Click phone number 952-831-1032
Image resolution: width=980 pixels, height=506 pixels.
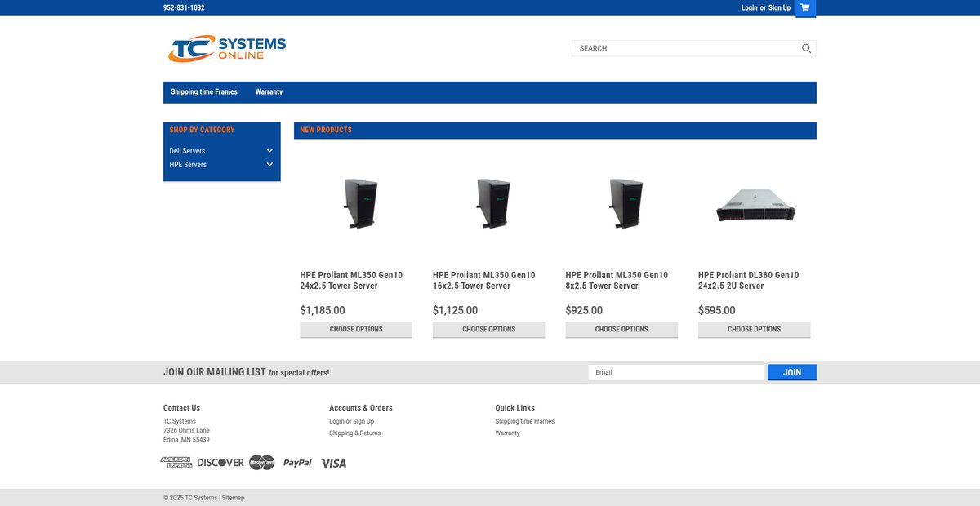click(x=184, y=7)
